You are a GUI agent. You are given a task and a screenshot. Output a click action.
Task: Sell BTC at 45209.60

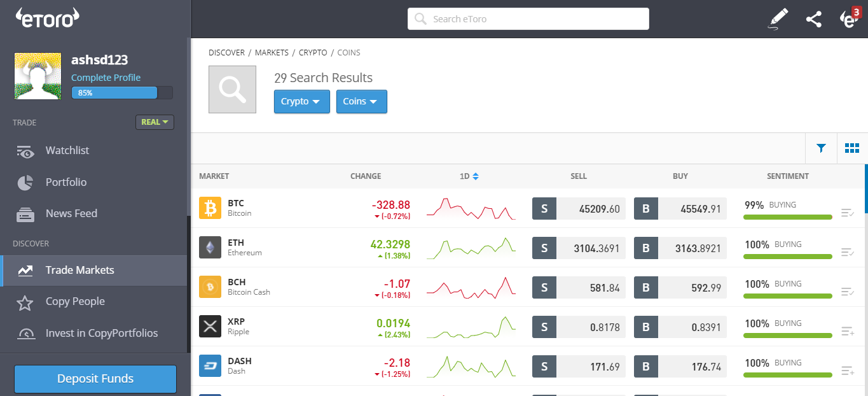click(579, 208)
